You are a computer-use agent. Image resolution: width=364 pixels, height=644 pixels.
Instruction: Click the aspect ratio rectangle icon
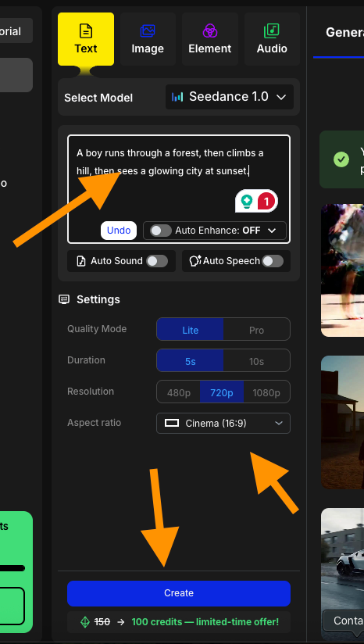(x=172, y=423)
